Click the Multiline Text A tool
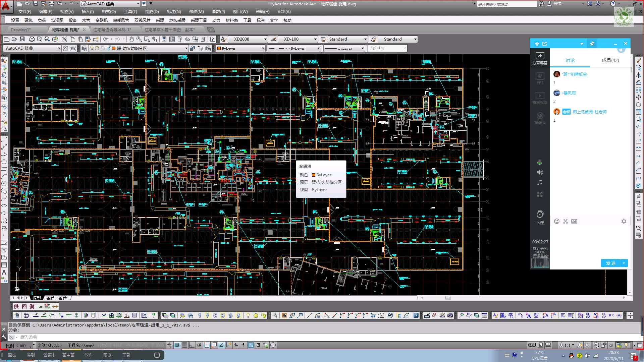644x362 pixels. tap(4, 272)
